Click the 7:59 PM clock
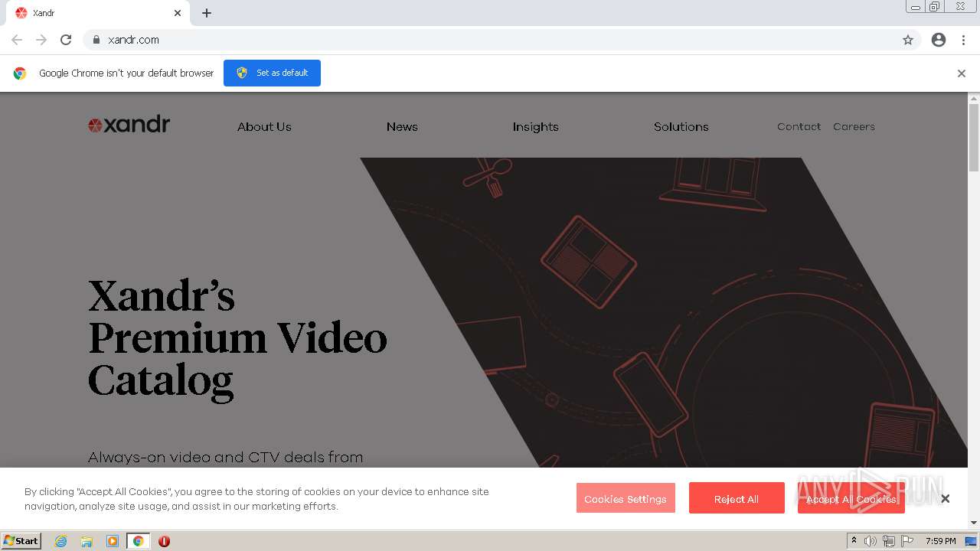The width and height of the screenshot is (980, 551). [x=941, y=541]
